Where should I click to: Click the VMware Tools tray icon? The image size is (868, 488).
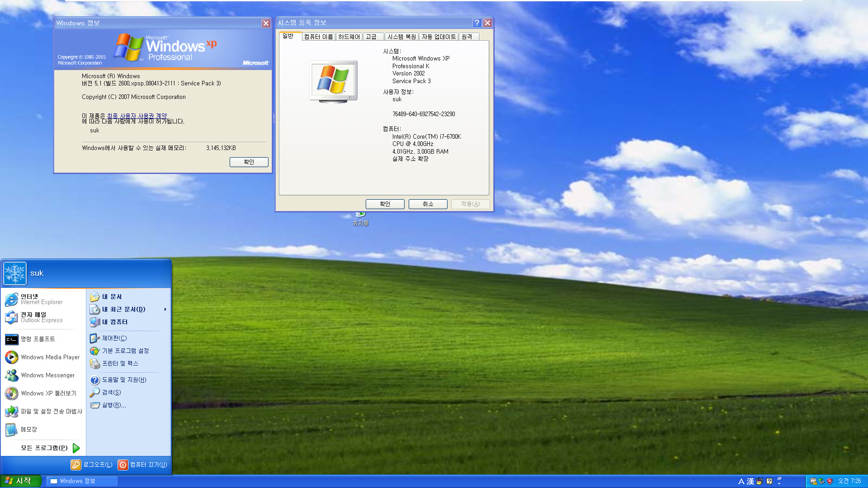tap(813, 481)
